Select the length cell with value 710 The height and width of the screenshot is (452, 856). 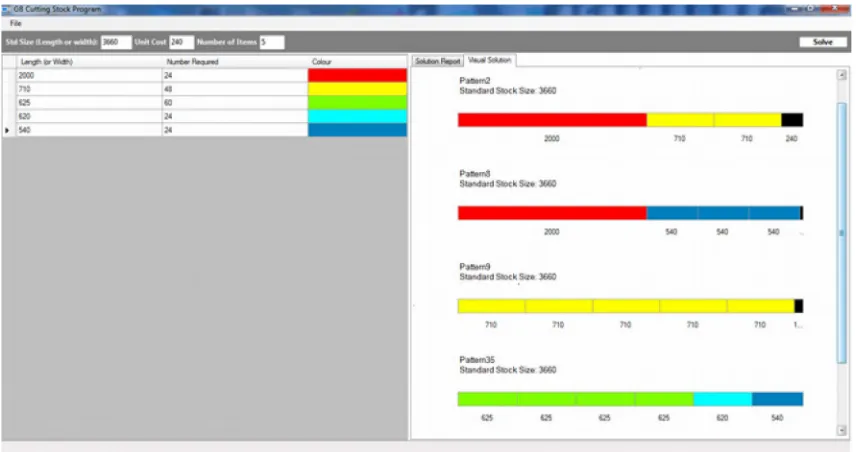coord(89,89)
